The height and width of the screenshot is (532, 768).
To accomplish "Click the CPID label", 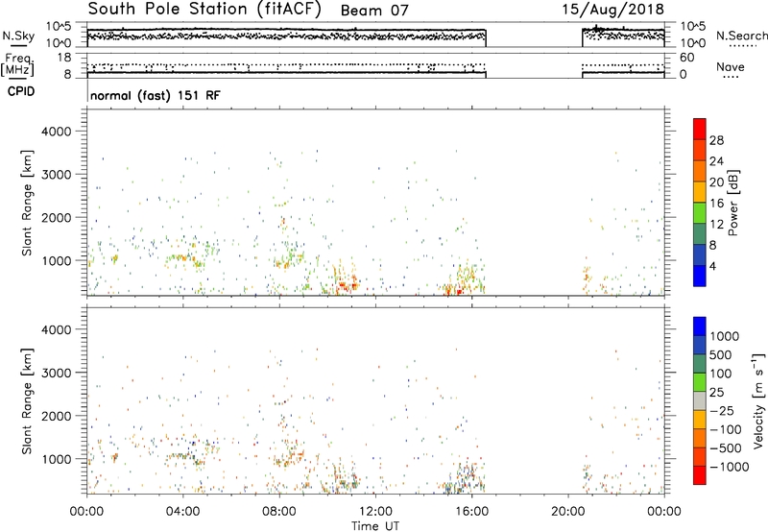I will (x=21, y=91).
